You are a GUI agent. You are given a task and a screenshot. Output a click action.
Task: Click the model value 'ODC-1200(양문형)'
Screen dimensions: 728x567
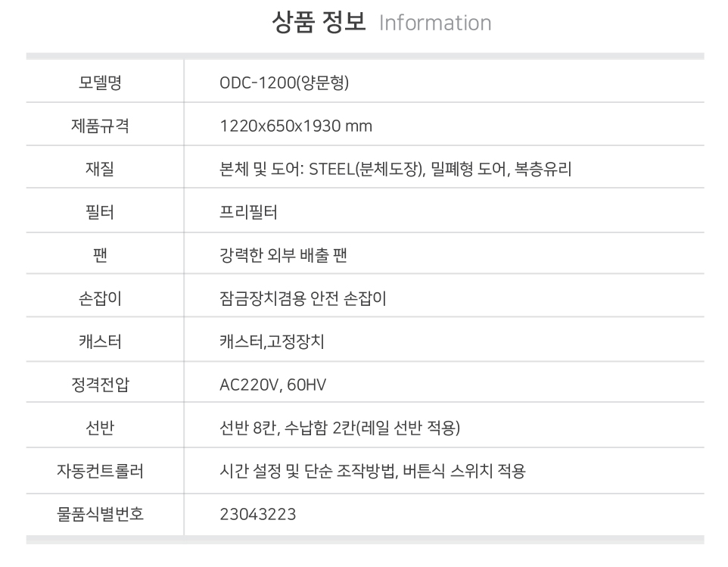point(284,82)
